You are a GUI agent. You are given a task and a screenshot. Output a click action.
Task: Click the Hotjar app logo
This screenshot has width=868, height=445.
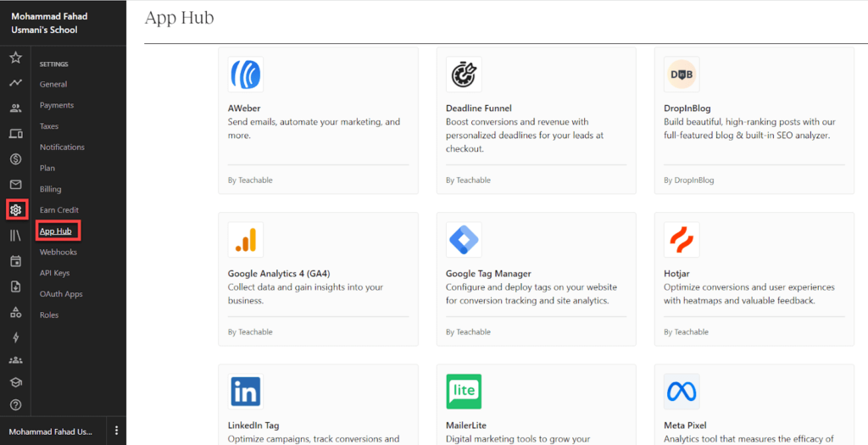click(682, 240)
